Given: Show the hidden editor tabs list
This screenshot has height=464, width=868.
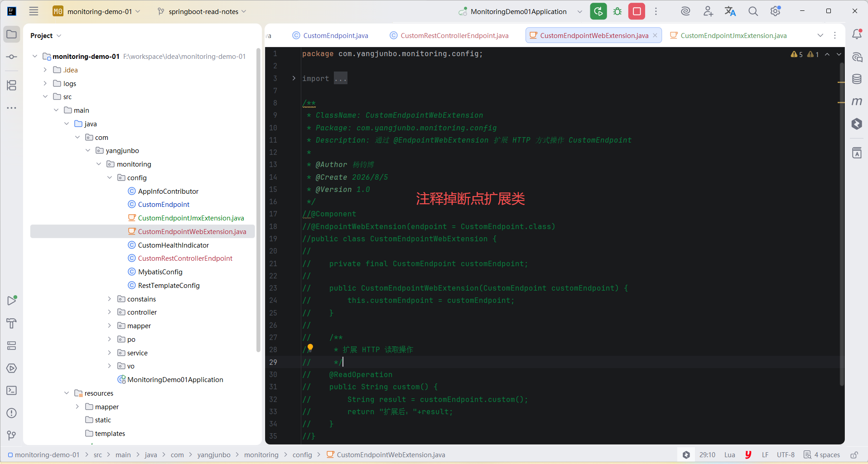Looking at the screenshot, I should pyautogui.click(x=820, y=35).
